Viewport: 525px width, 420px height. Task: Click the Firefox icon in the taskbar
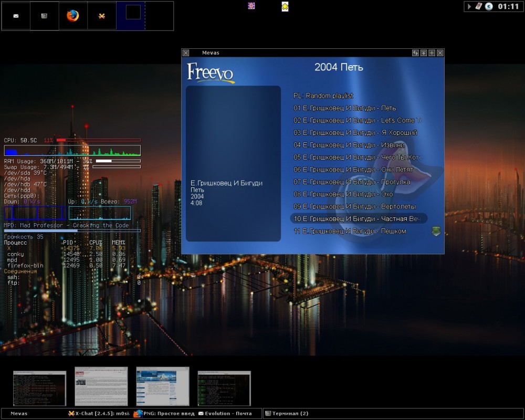[x=138, y=414]
